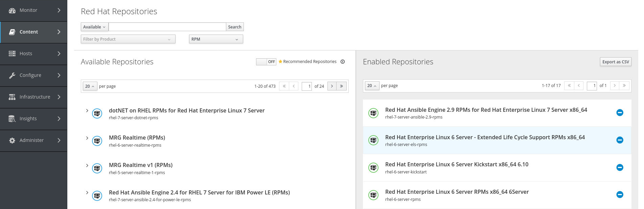Open the Administer sidebar menu
The image size is (644, 209).
(33, 140)
